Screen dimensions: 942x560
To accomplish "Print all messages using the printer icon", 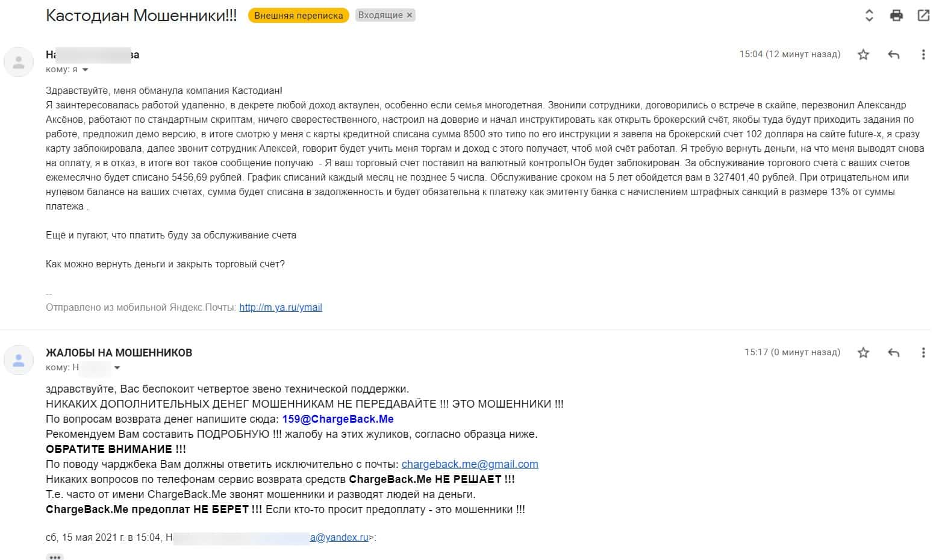I will tap(896, 16).
